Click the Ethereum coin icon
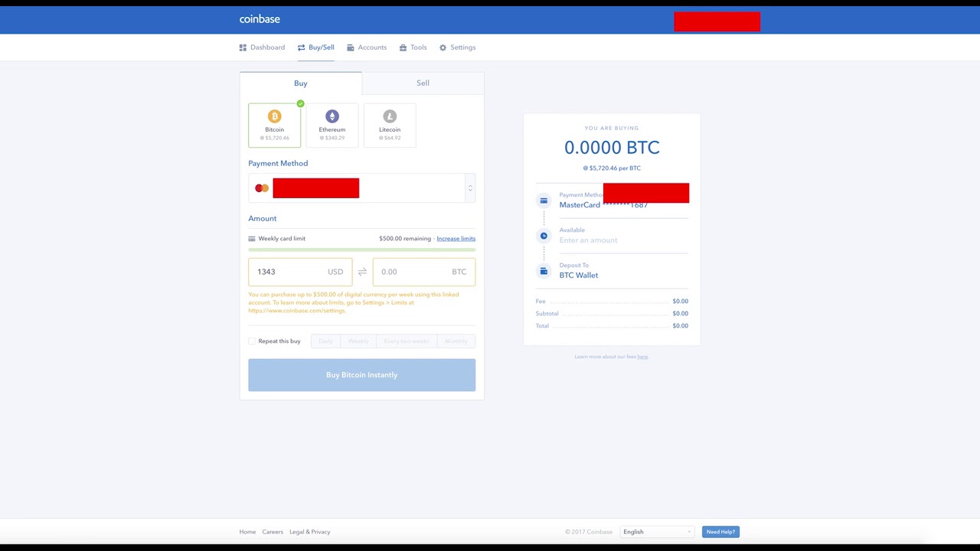 (332, 116)
